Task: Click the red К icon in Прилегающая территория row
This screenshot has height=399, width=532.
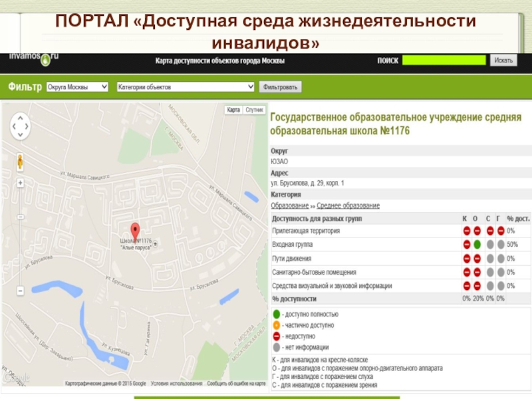Action: [467, 231]
